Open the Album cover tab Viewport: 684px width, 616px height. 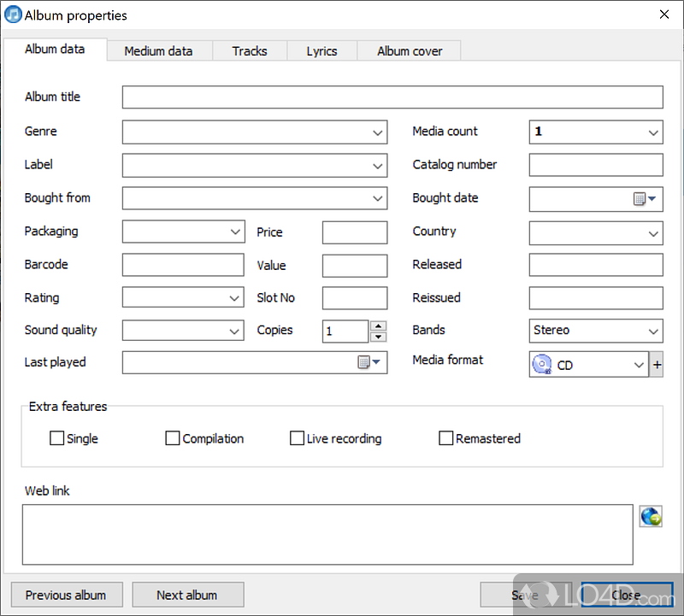pyautogui.click(x=410, y=51)
